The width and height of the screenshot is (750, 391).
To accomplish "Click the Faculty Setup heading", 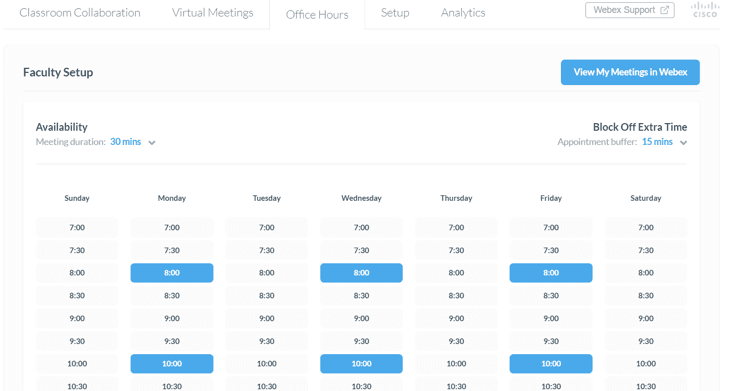I will [58, 72].
